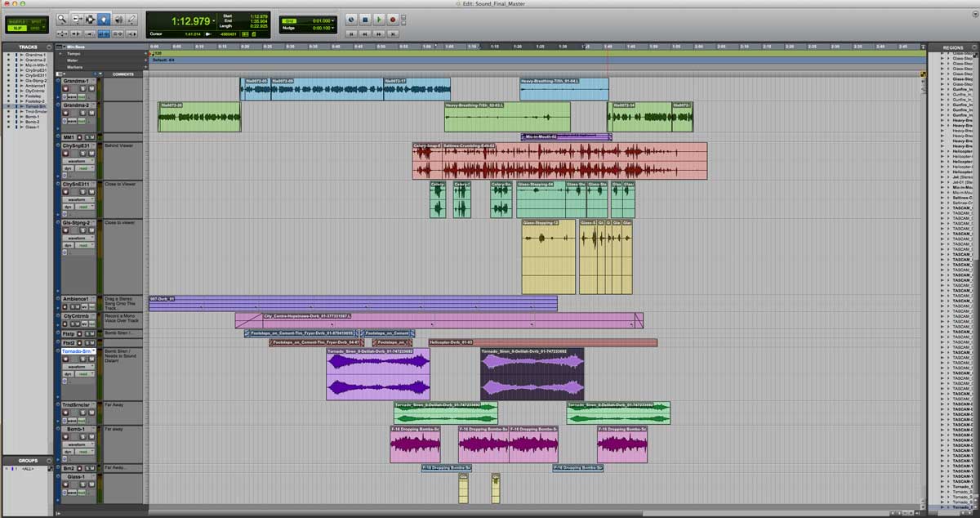Mute the Tornado-Srn track
Image resolution: width=980 pixels, height=518 pixels.
pyautogui.click(x=91, y=359)
